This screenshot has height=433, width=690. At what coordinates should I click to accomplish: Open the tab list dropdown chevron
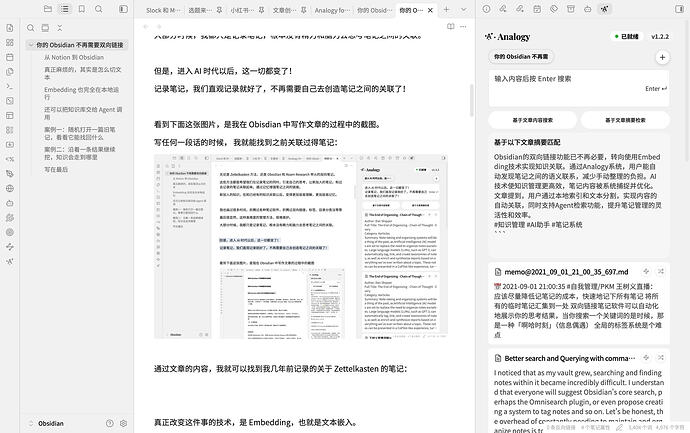[463, 9]
